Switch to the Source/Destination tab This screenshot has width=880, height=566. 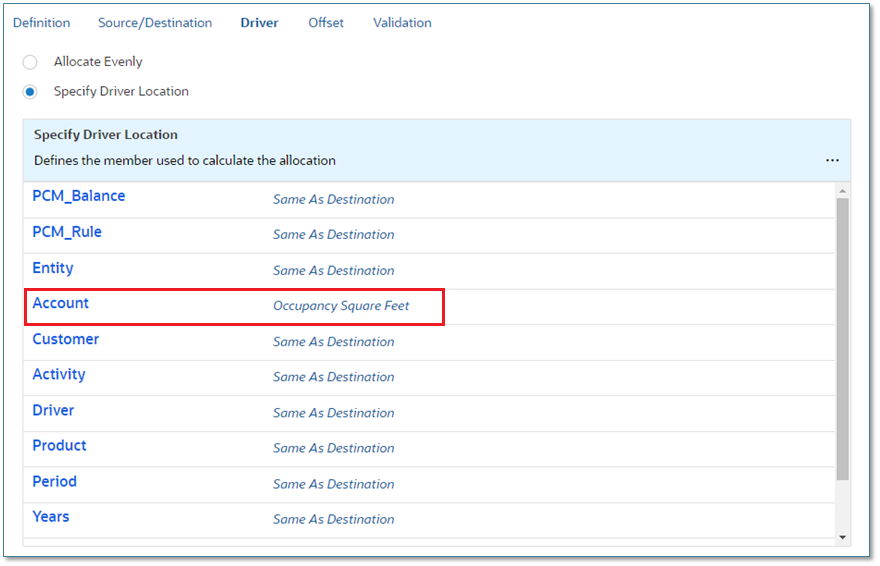(x=155, y=23)
